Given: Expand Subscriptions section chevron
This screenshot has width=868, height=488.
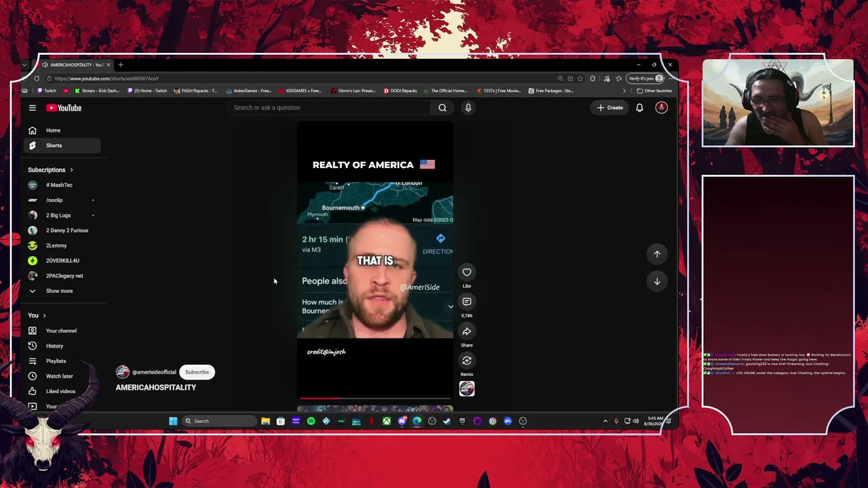Looking at the screenshot, I should (x=71, y=170).
